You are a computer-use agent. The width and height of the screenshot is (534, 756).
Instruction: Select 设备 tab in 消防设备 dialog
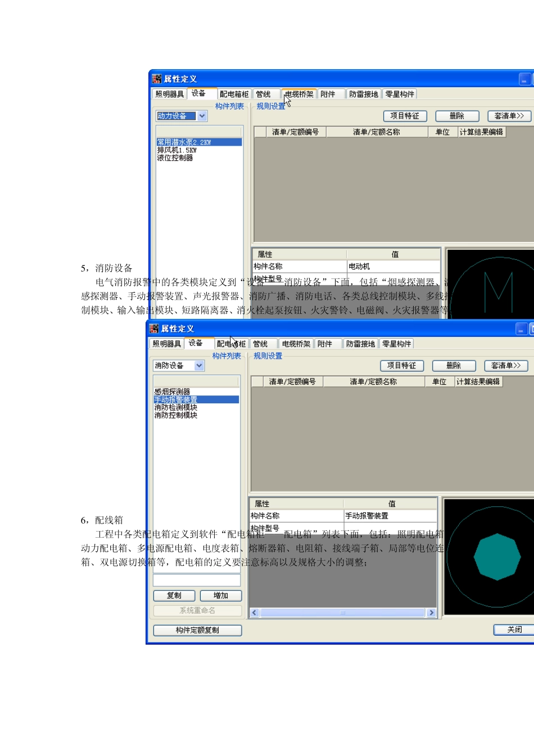pyautogui.click(x=196, y=343)
